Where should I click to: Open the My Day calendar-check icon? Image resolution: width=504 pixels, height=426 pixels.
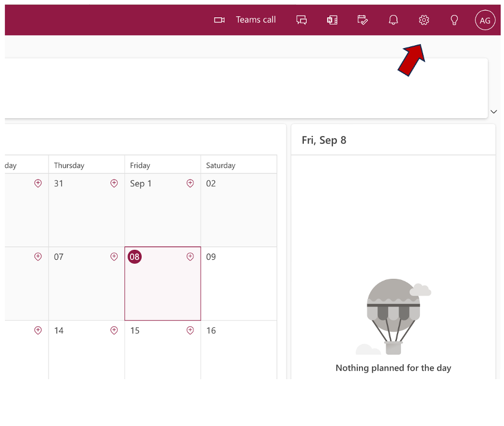click(363, 20)
